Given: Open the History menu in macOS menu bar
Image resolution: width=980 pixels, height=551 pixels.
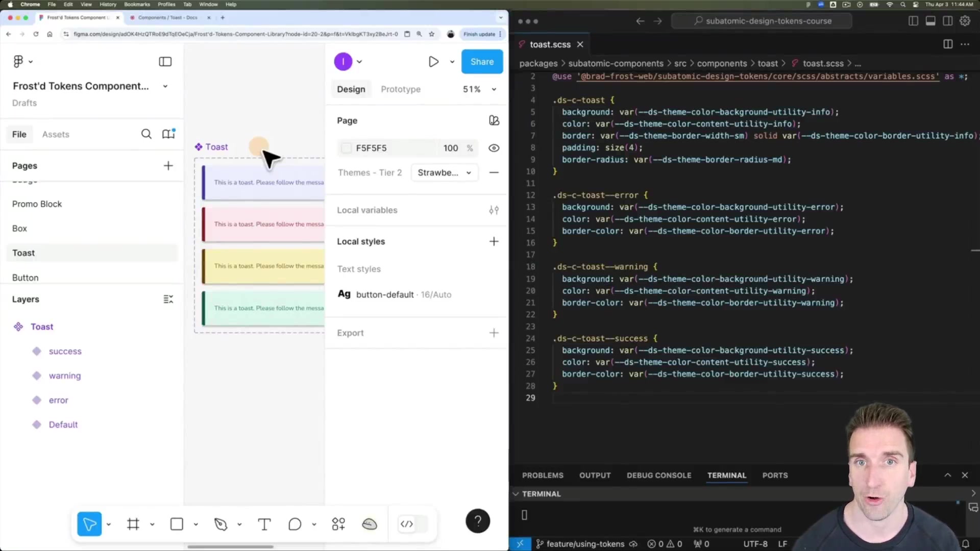Looking at the screenshot, I should pos(108,4).
